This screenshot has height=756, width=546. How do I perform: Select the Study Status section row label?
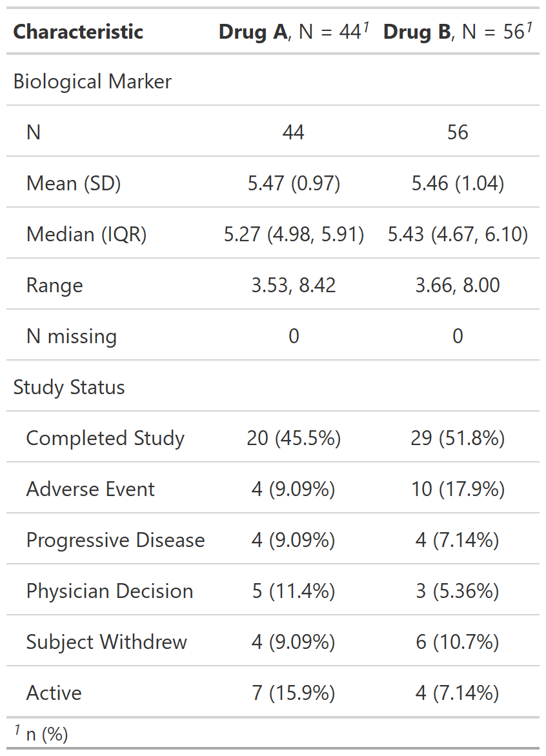pyautogui.click(x=69, y=388)
